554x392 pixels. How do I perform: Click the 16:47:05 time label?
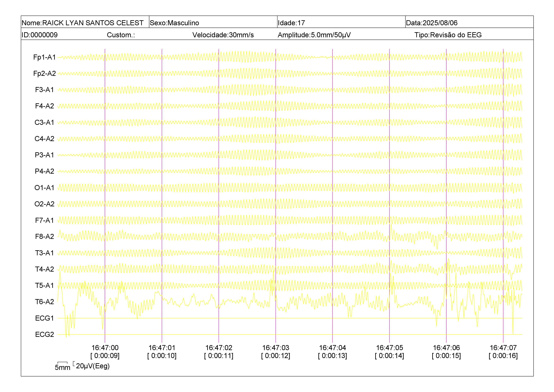point(389,348)
